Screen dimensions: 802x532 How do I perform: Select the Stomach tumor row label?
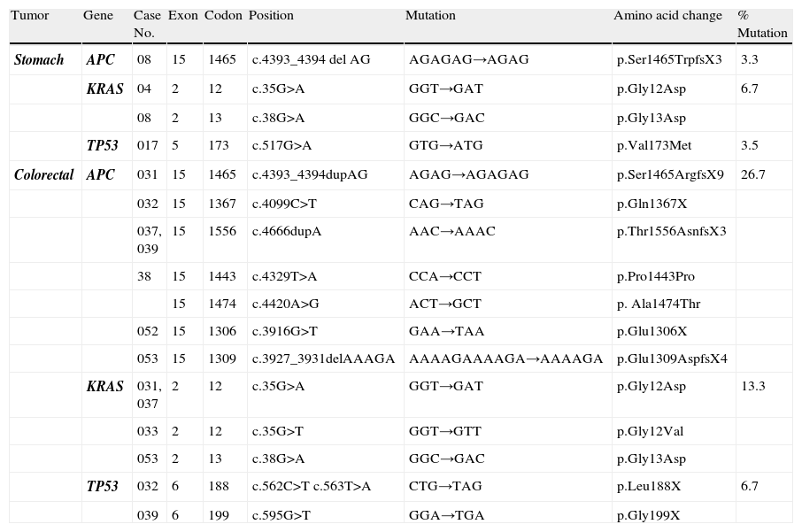[40, 60]
